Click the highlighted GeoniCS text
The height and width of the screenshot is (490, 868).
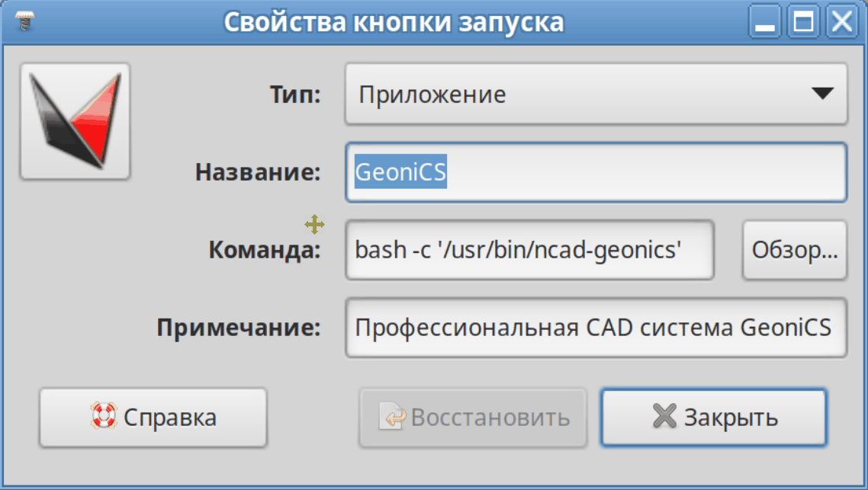pos(400,172)
